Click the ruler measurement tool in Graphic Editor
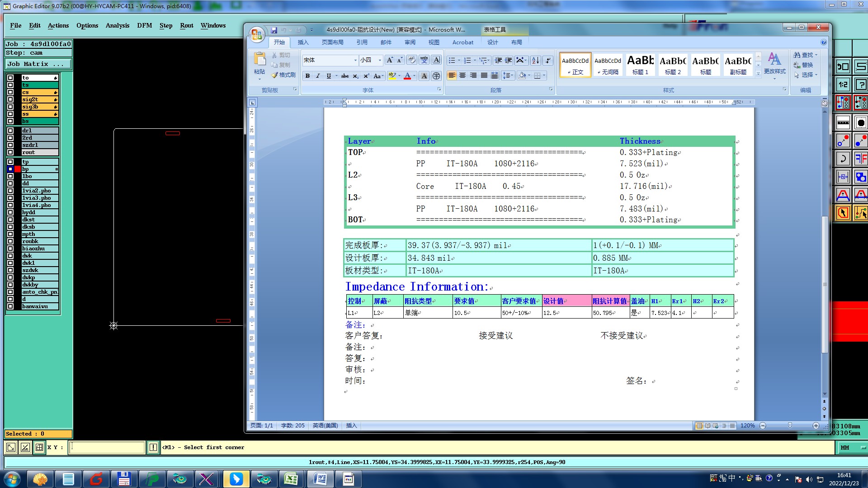 point(843,122)
